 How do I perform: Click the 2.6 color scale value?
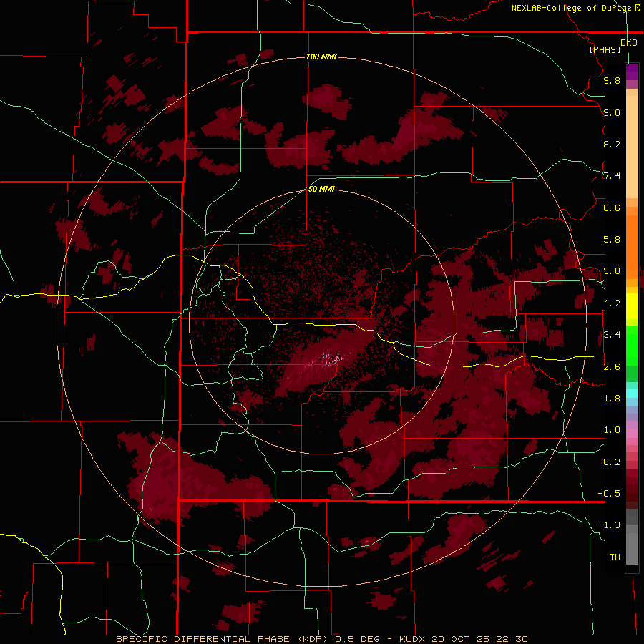(x=612, y=367)
